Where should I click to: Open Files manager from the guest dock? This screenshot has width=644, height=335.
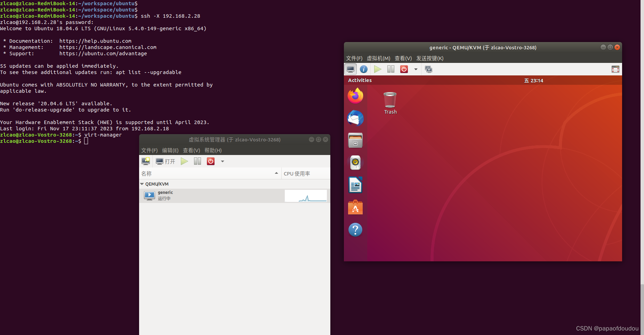pyautogui.click(x=355, y=140)
